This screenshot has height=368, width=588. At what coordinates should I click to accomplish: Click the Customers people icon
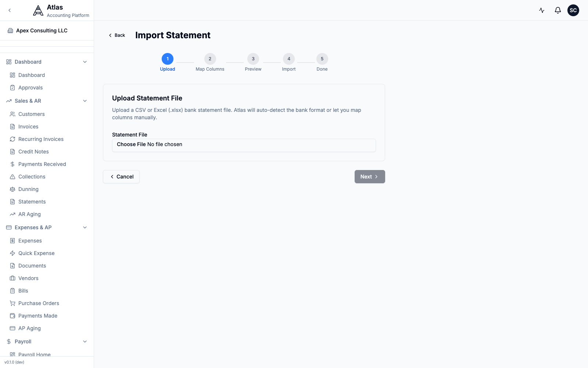[12, 114]
